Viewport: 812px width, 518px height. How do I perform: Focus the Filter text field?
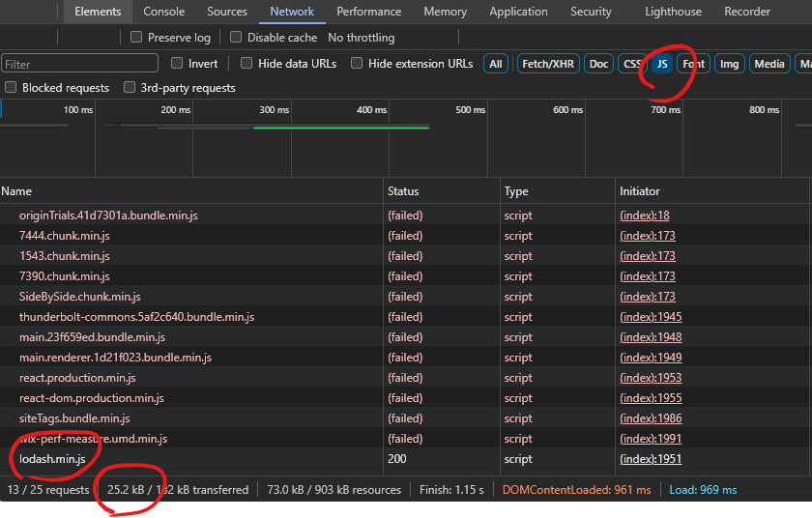click(79, 64)
